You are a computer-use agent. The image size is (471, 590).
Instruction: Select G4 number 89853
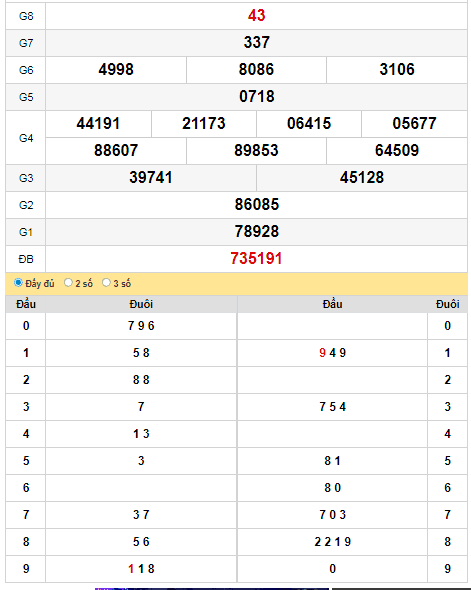pyautogui.click(x=256, y=151)
